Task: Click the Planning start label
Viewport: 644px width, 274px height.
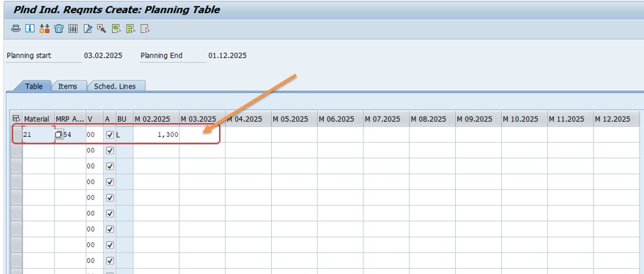Action: [29, 56]
